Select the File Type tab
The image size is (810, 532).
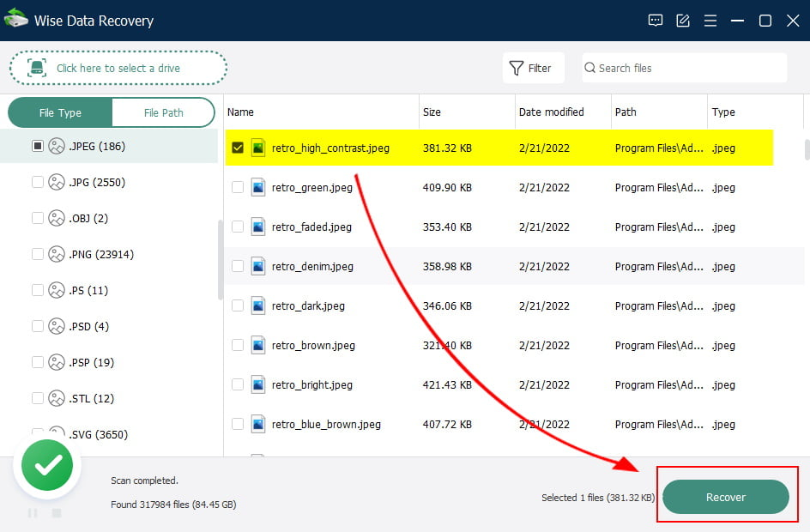(x=60, y=112)
